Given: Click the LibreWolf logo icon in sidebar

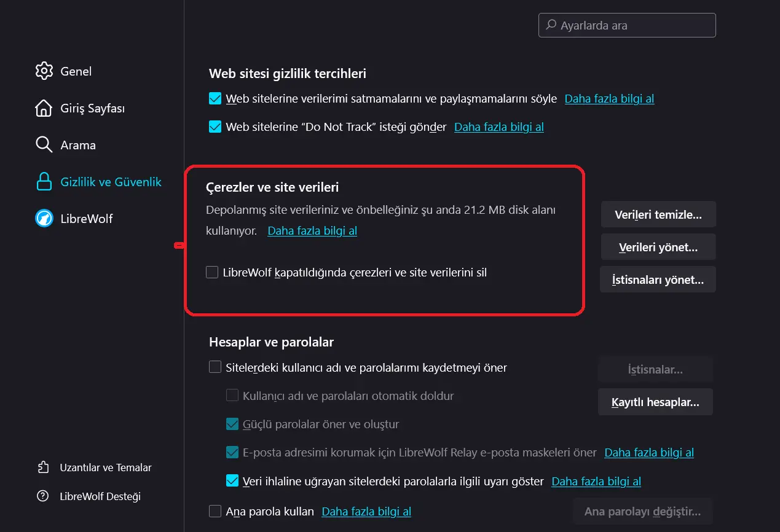Looking at the screenshot, I should coord(44,219).
